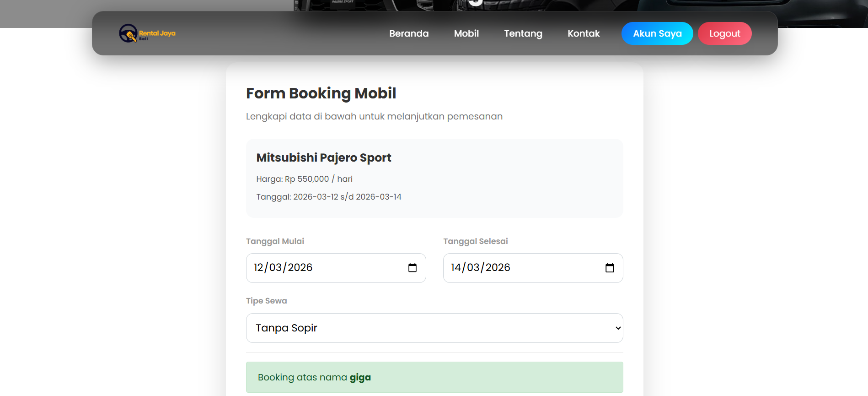Click the green Booking atas nama banner
This screenshot has height=396, width=868.
pos(434,377)
